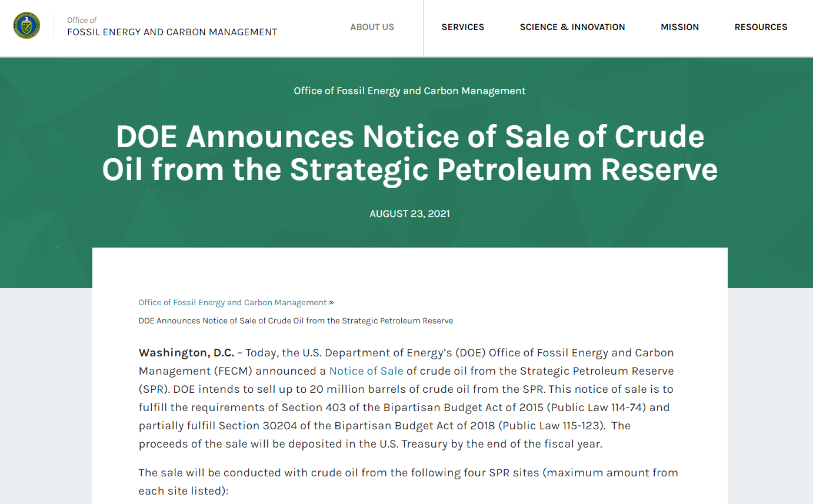Expand the Resources navigation menu
The height and width of the screenshot is (504, 813).
click(x=761, y=27)
